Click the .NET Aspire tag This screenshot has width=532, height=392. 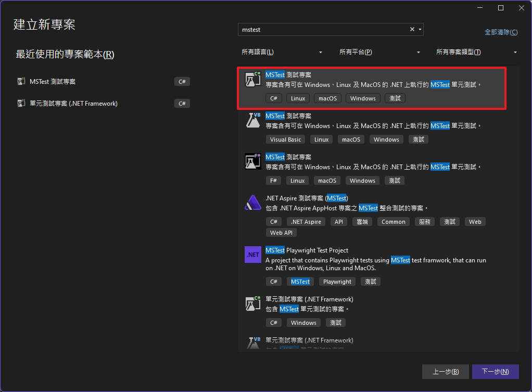(x=306, y=222)
